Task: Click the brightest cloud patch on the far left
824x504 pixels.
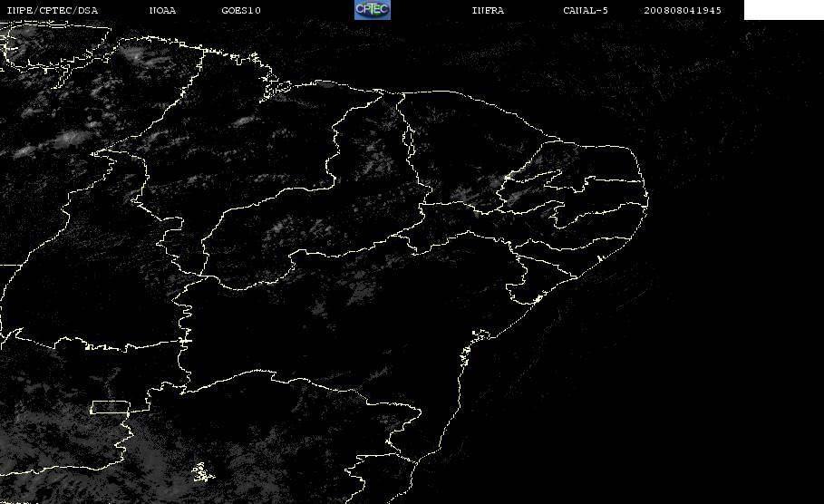Action: pyautogui.click(x=72, y=139)
